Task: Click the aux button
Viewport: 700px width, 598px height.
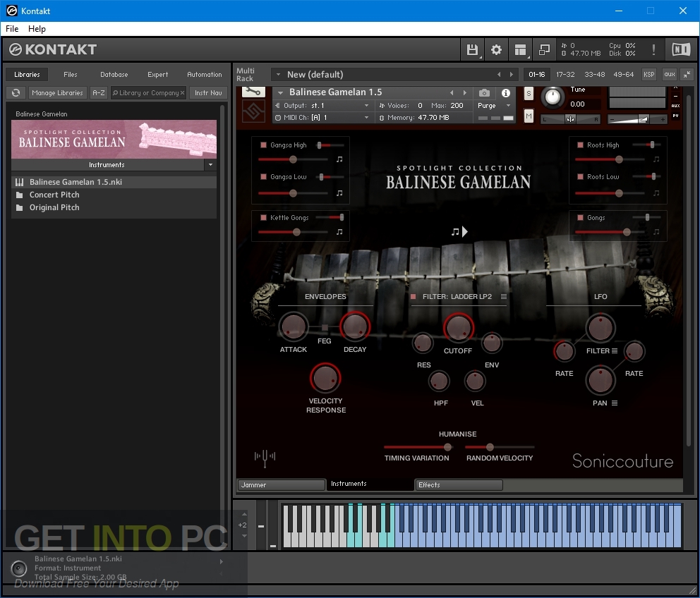Action: [x=670, y=75]
